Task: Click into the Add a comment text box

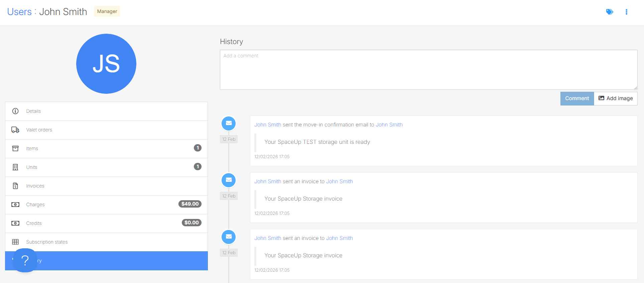Action: (x=428, y=70)
